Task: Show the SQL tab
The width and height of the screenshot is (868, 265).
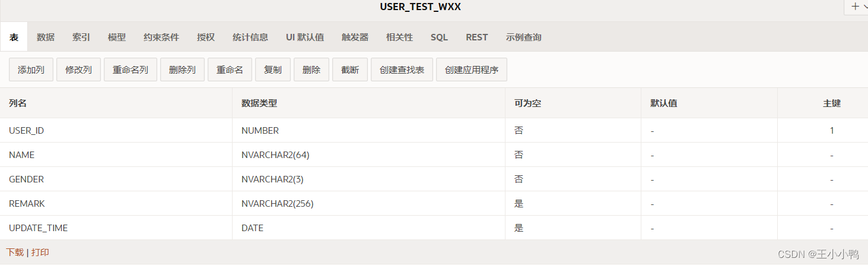Action: [439, 37]
